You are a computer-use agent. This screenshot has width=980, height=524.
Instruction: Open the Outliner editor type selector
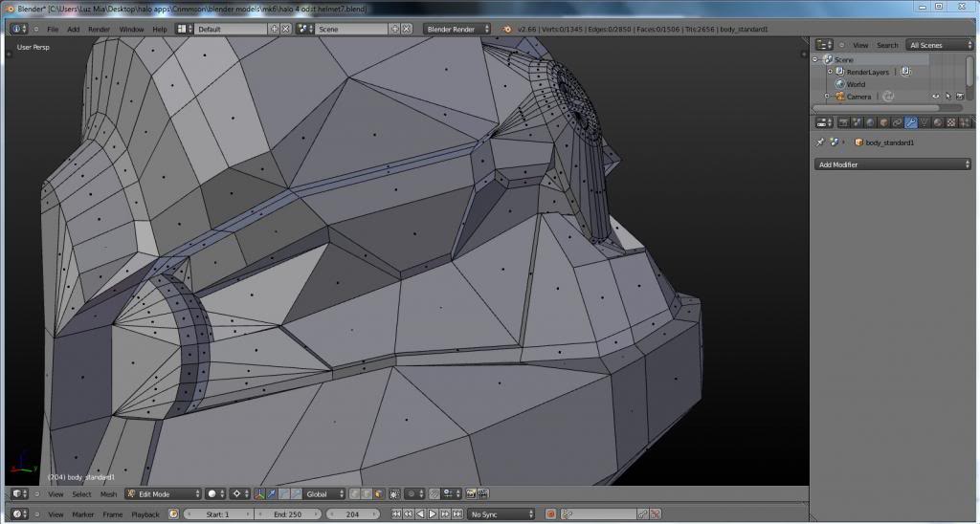(x=824, y=45)
